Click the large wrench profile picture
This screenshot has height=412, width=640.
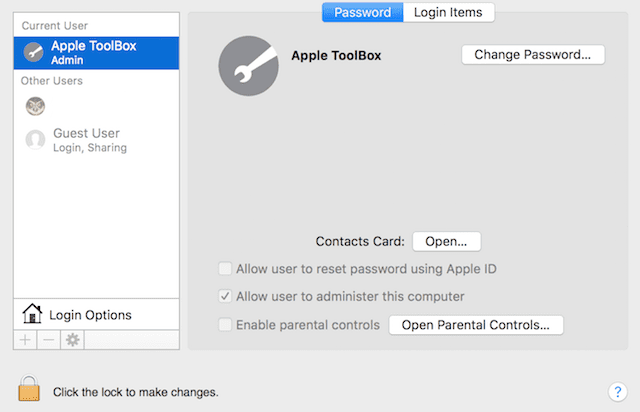249,66
